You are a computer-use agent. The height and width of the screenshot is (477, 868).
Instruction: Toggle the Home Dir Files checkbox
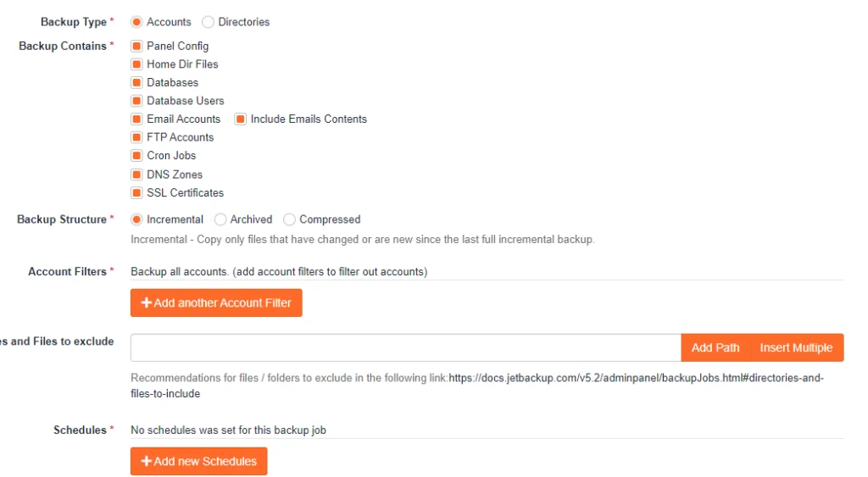(x=136, y=64)
